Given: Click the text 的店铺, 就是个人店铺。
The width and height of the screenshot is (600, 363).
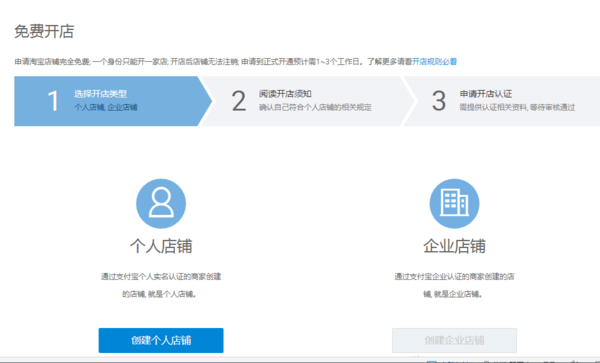Looking at the screenshot, I should pos(160,294).
